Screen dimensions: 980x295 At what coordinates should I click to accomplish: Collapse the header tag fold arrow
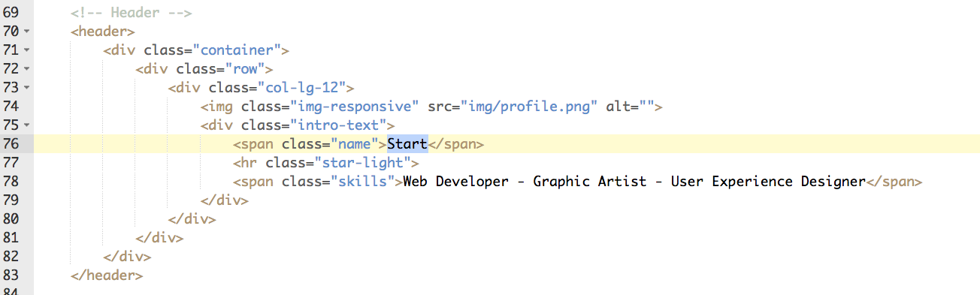[26, 32]
